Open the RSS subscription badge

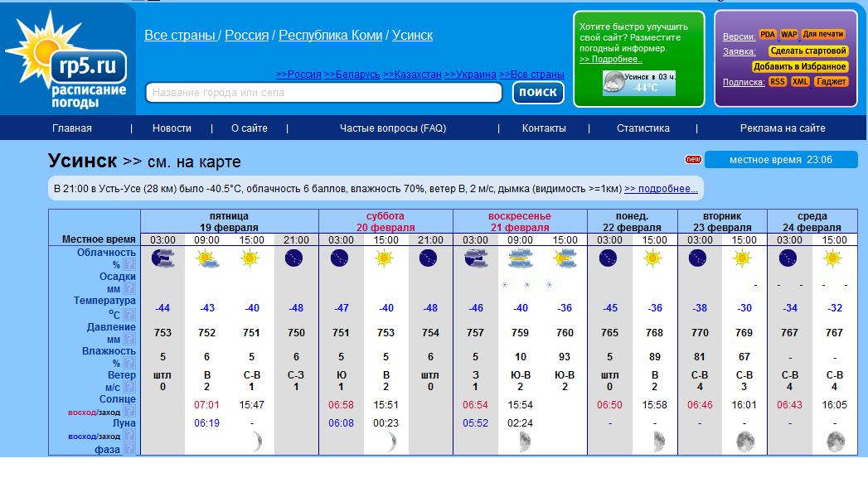pyautogui.click(x=777, y=82)
